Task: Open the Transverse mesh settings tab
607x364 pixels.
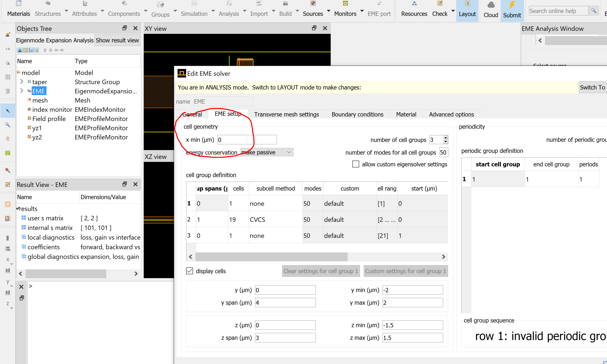Action: pos(286,114)
